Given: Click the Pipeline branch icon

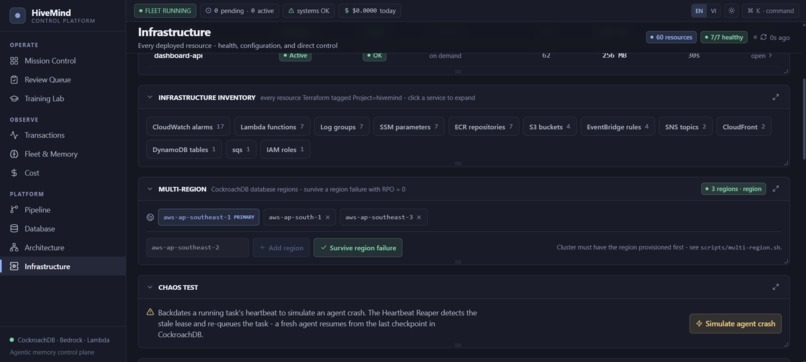Looking at the screenshot, I should pyautogui.click(x=14, y=210).
